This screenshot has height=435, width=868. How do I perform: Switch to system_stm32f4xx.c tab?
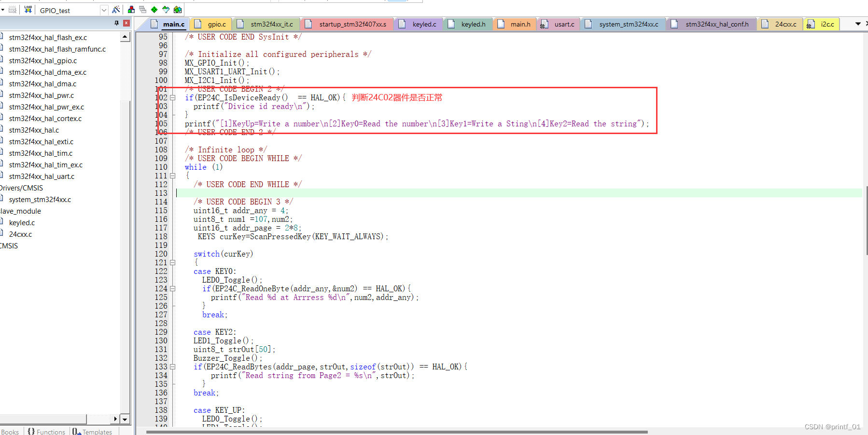tap(623, 24)
